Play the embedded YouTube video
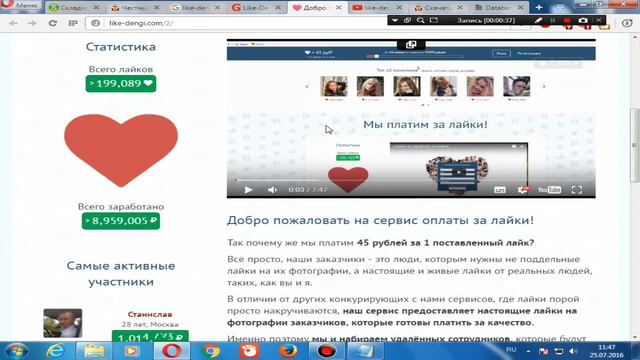This screenshot has width=640, height=360. 248,190
